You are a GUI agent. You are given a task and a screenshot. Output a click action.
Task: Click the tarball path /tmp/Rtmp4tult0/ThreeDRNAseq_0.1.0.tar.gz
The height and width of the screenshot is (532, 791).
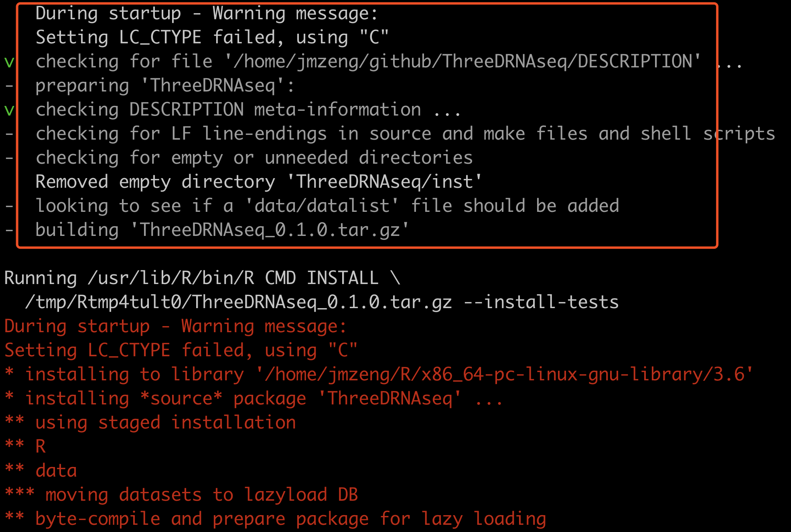(239, 302)
